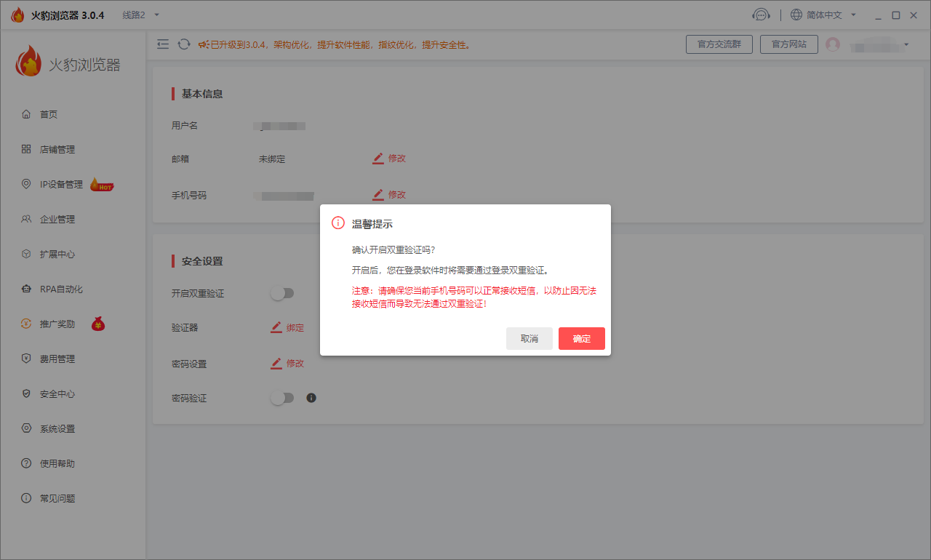This screenshot has height=560, width=931.
Task: Enable the 开启双重验证 switch
Action: pos(283,292)
